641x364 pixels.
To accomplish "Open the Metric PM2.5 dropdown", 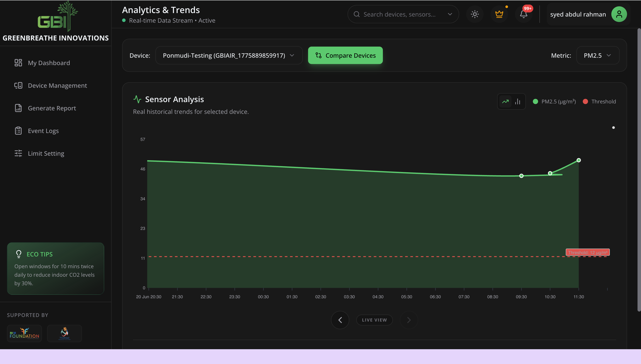I will tap(598, 55).
